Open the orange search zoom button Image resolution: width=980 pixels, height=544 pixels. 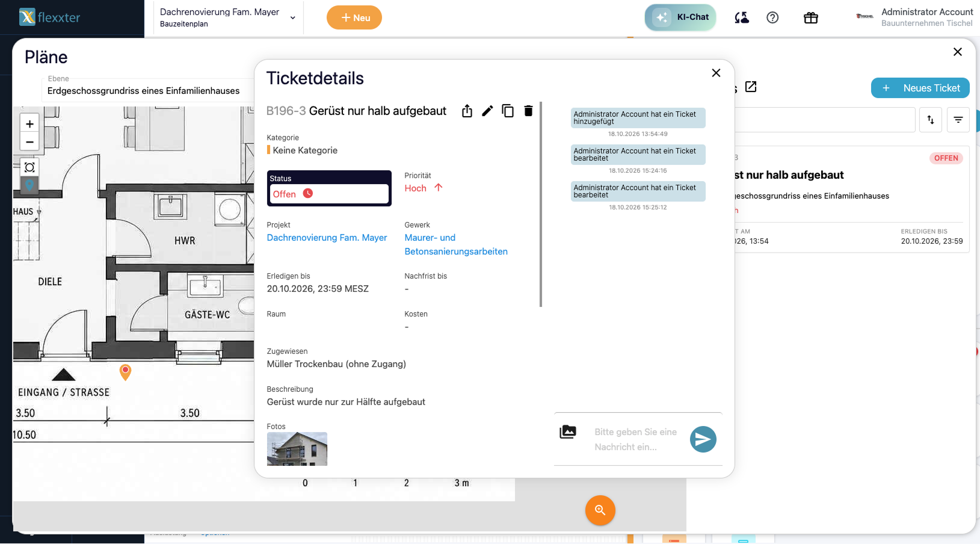tap(600, 510)
